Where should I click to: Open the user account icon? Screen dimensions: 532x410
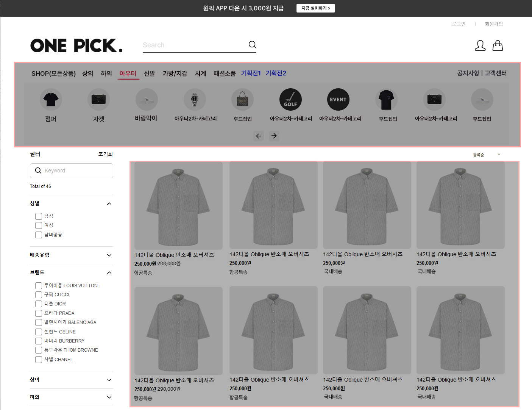click(480, 45)
